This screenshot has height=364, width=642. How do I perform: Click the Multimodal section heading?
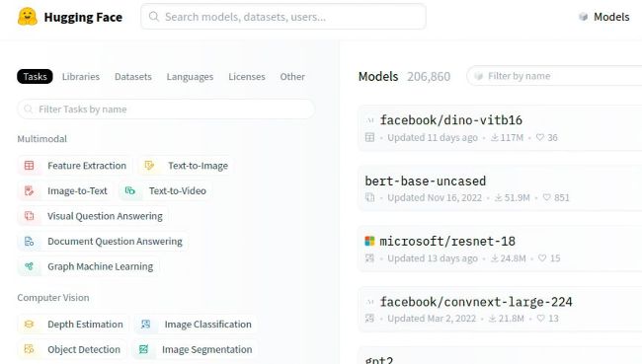(x=41, y=139)
